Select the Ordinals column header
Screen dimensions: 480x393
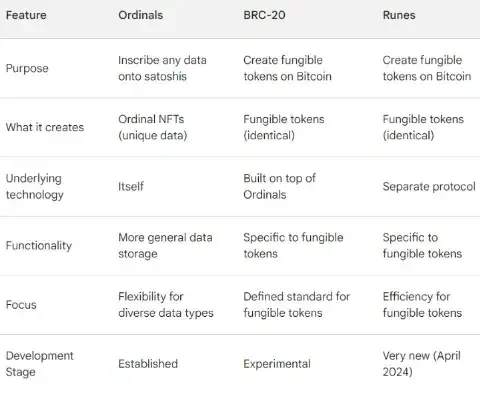tap(141, 15)
